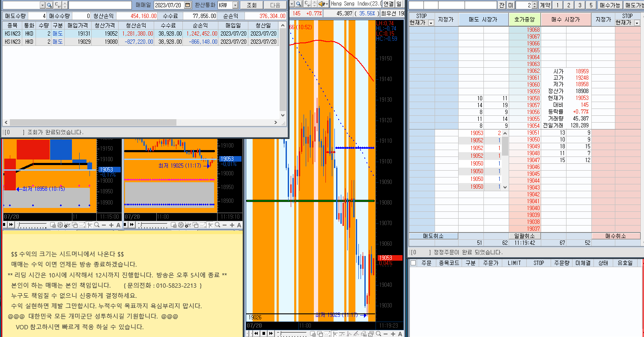Open the gear settings icon in 11:15:00 chart toolbar
This screenshot has height=337, width=644.
coord(60,225)
